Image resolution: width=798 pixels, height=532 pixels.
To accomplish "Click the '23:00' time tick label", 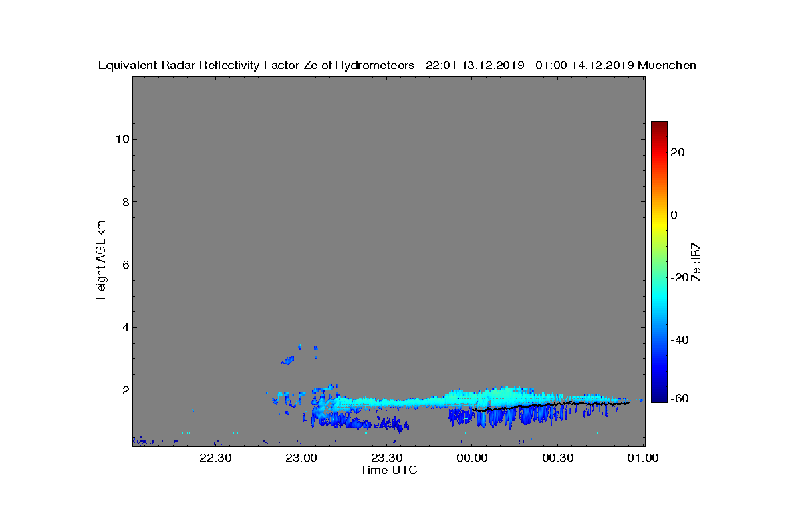I will [301, 458].
